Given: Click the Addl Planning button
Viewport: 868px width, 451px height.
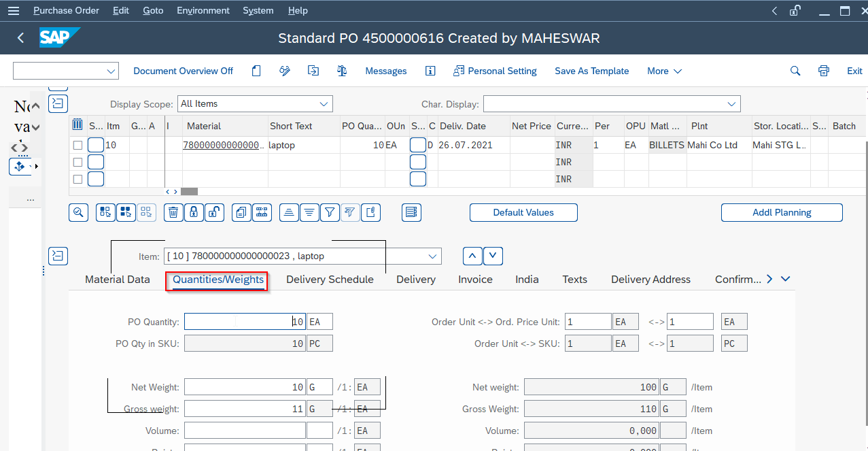Looking at the screenshot, I should pyautogui.click(x=782, y=212).
